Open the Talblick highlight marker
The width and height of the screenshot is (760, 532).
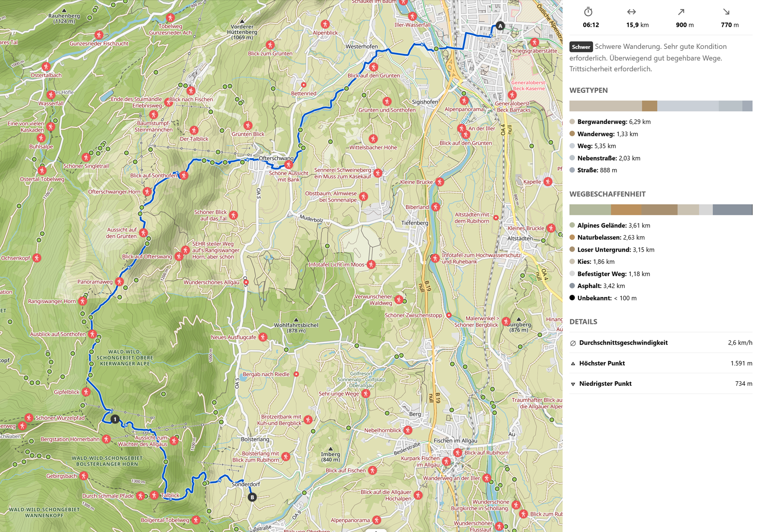(x=154, y=495)
